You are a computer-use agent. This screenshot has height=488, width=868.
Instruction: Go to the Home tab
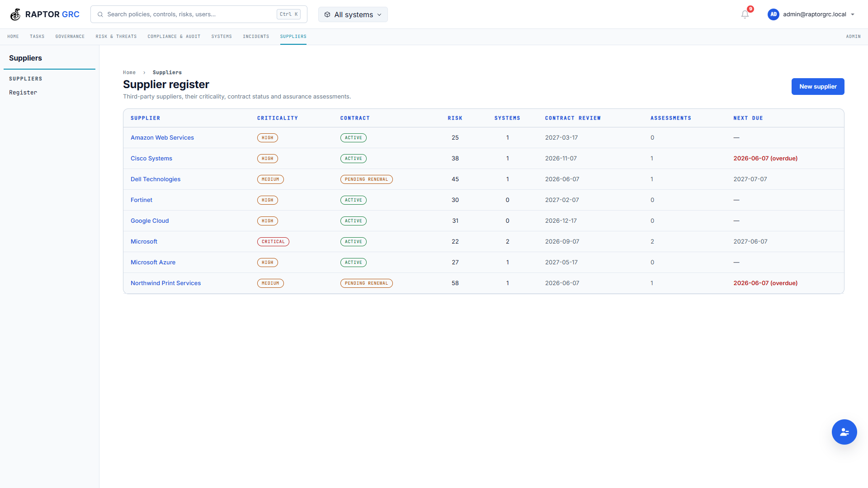[x=13, y=37]
